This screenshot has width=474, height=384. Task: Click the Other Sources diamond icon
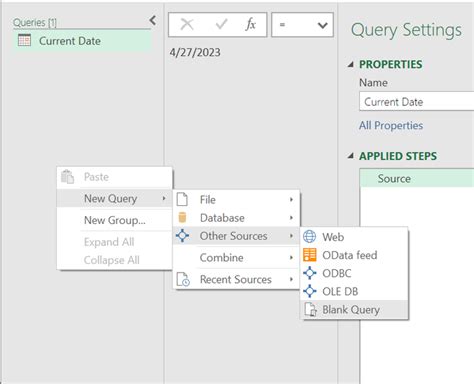182,236
